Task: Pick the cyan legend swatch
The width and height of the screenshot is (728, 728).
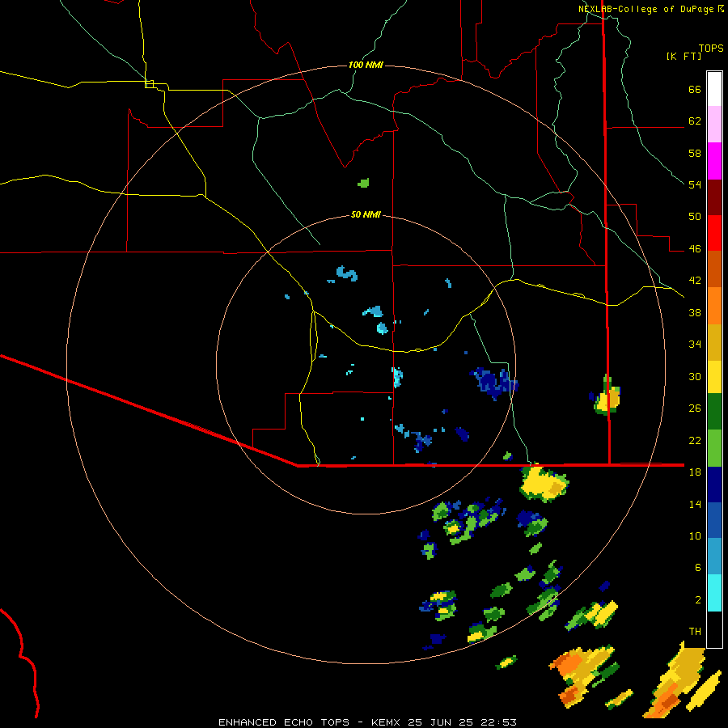Action: (714, 593)
